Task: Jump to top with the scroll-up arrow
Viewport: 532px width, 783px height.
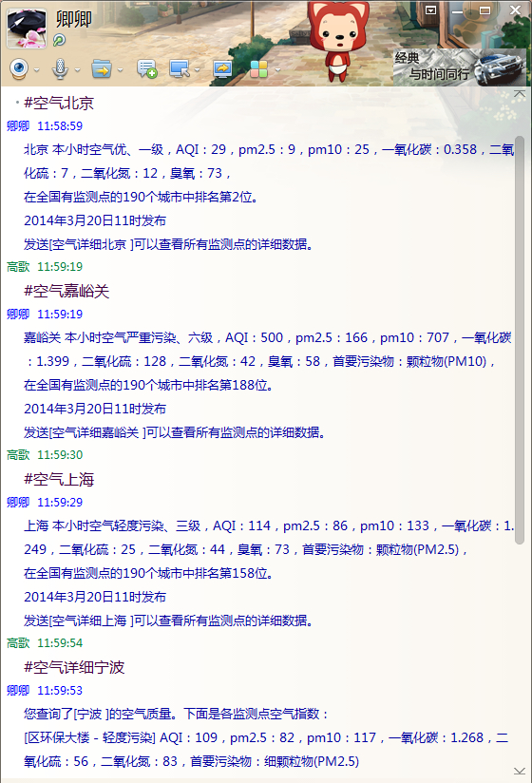Action: click(520, 94)
